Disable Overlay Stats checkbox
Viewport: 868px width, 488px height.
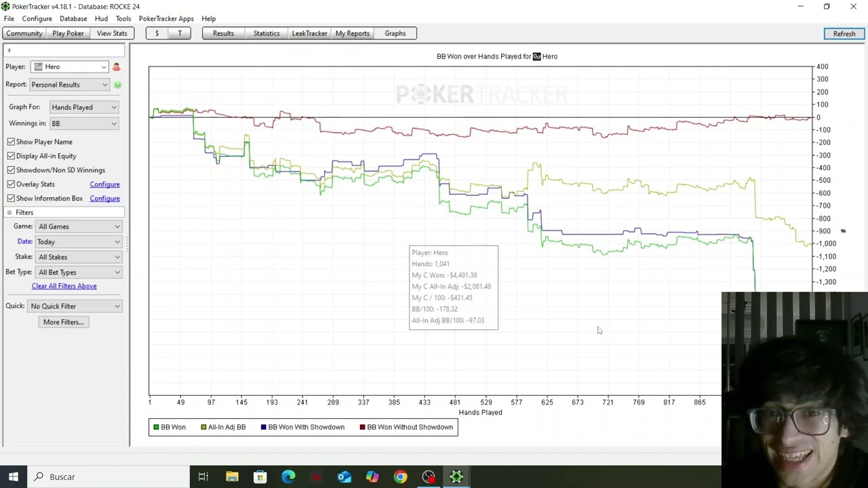coord(11,184)
